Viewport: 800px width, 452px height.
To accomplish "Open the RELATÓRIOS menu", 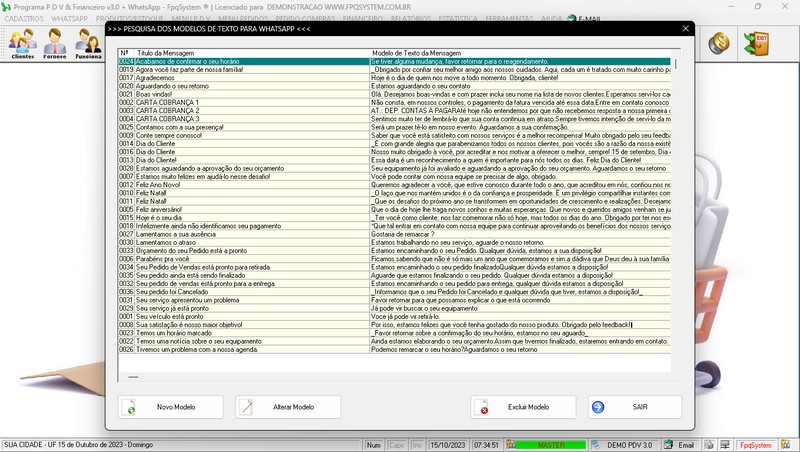I will pos(411,19).
